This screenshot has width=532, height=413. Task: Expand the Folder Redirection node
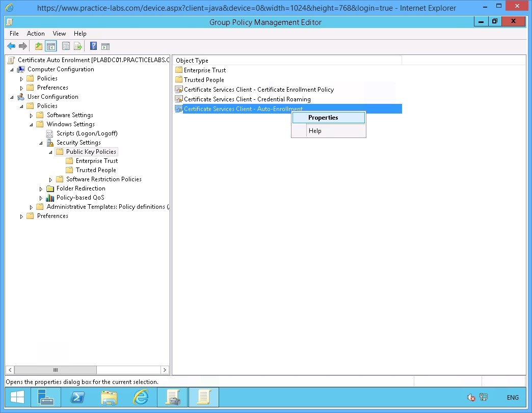point(41,188)
